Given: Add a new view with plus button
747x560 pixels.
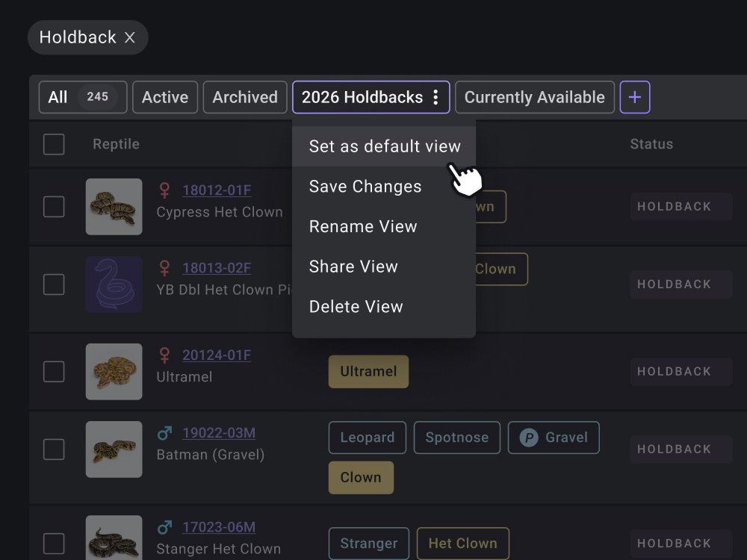Looking at the screenshot, I should pos(635,97).
